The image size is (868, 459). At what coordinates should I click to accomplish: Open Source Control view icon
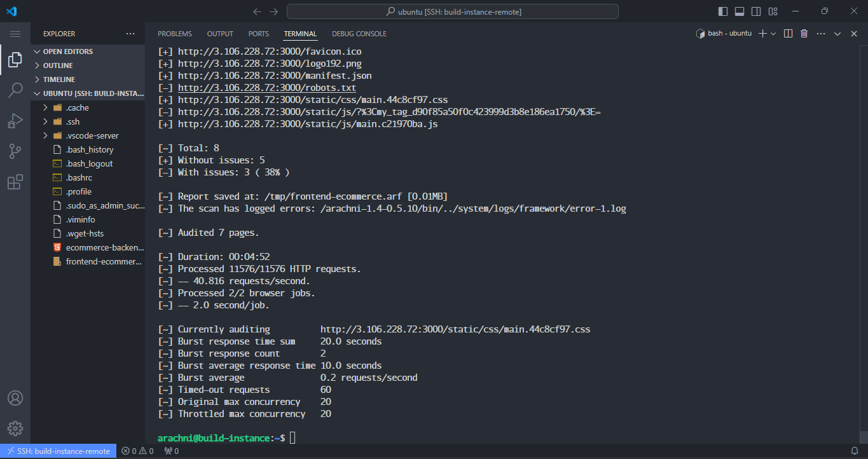coord(15,151)
